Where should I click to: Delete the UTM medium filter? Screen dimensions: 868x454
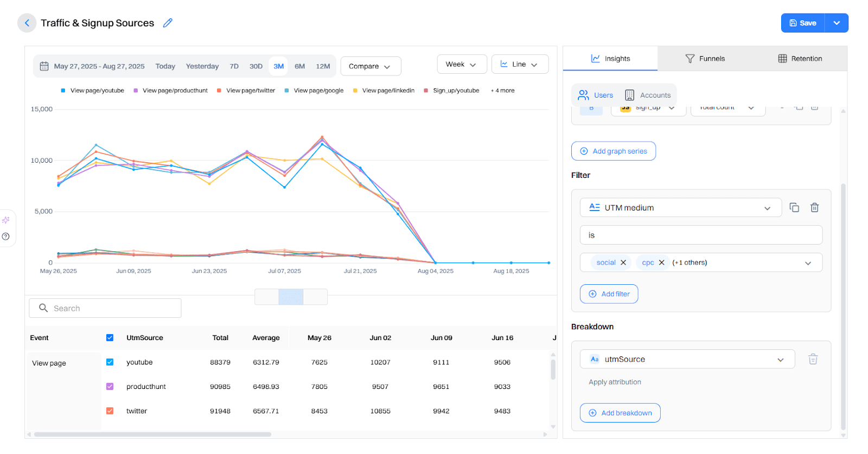814,207
